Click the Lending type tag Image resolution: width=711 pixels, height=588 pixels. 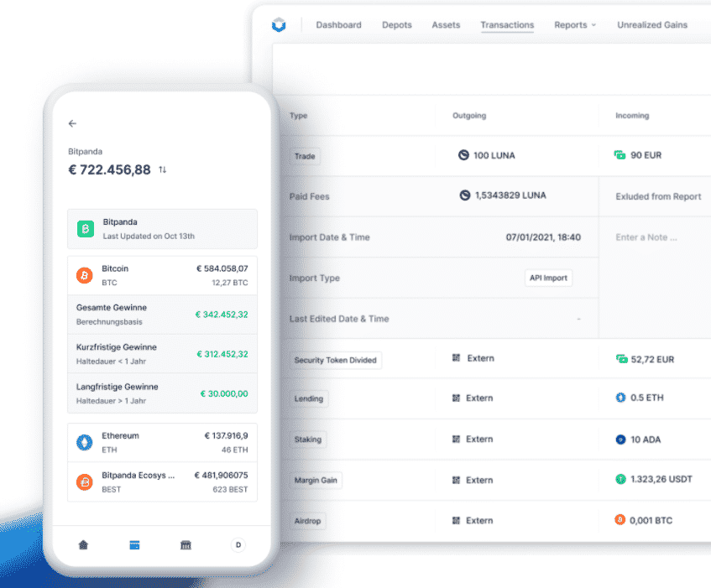coord(309,398)
